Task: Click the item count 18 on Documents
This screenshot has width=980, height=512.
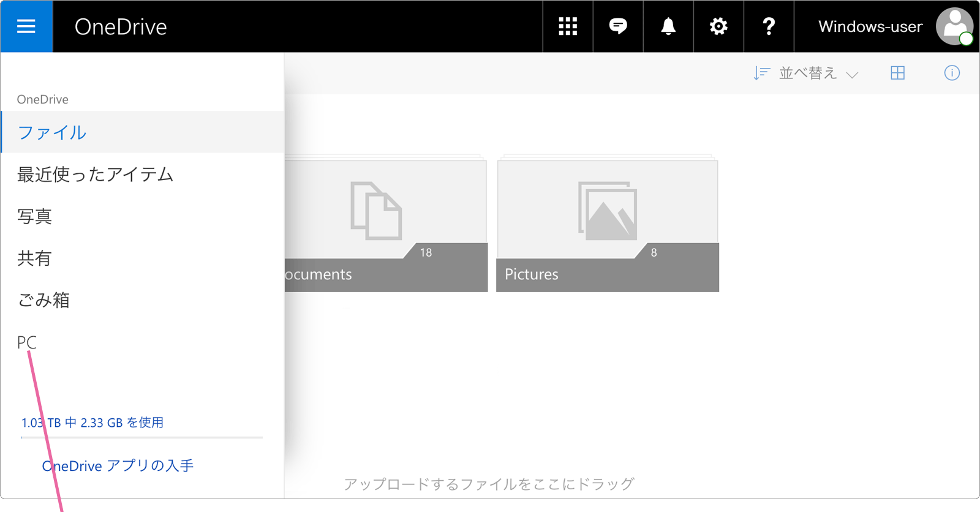Action: point(426,252)
